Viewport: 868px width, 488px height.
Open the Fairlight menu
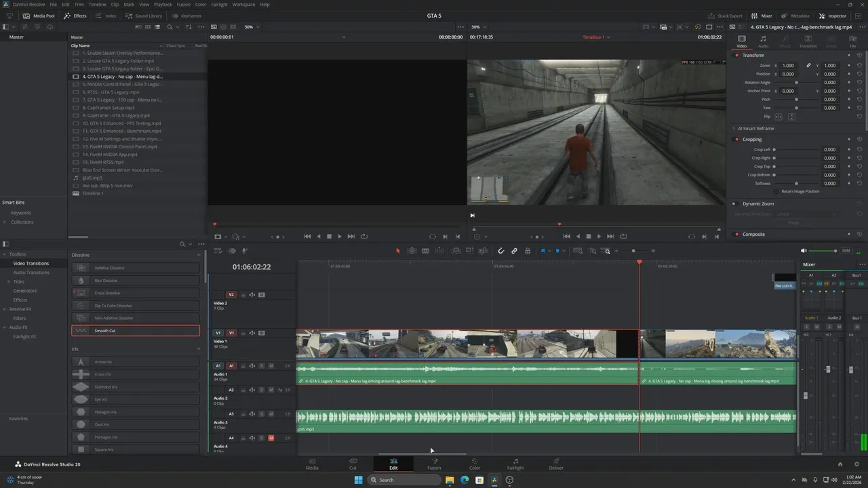coord(219,5)
